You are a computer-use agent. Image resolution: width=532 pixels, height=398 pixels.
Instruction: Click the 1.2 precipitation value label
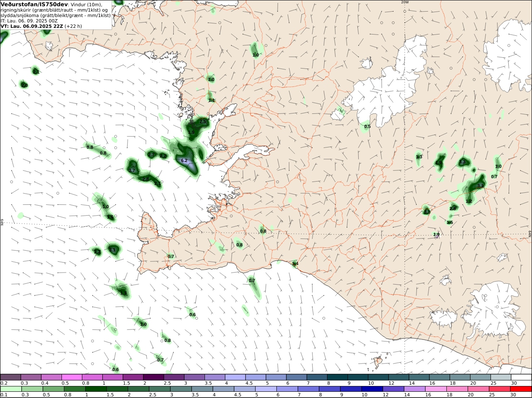tap(469, 201)
